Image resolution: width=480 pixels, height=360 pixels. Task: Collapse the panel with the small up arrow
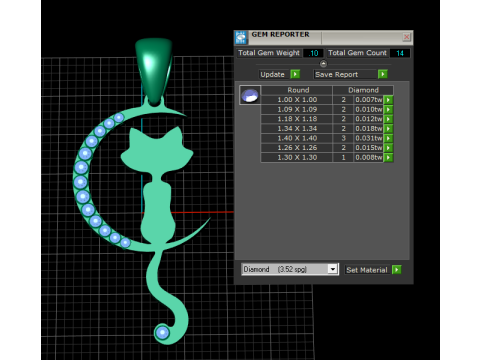point(323,63)
